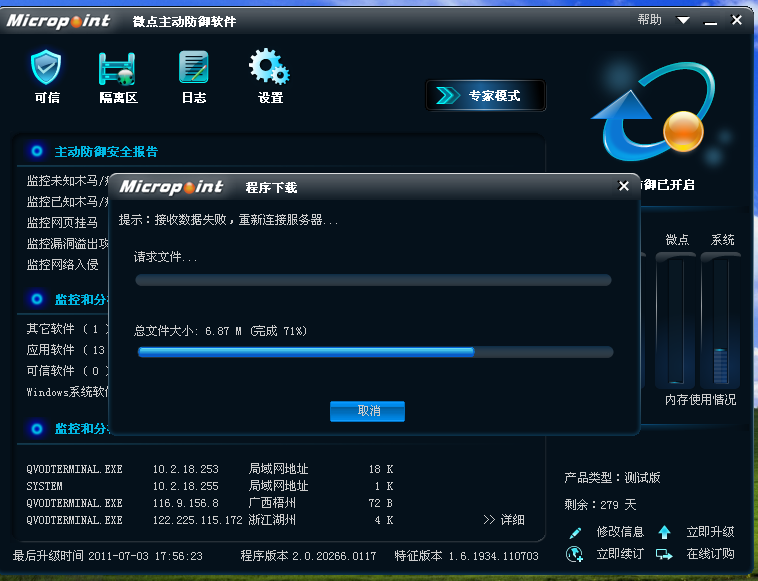Click the 微点 memory usage meter
Viewport: 758px width, 581px height.
point(675,320)
